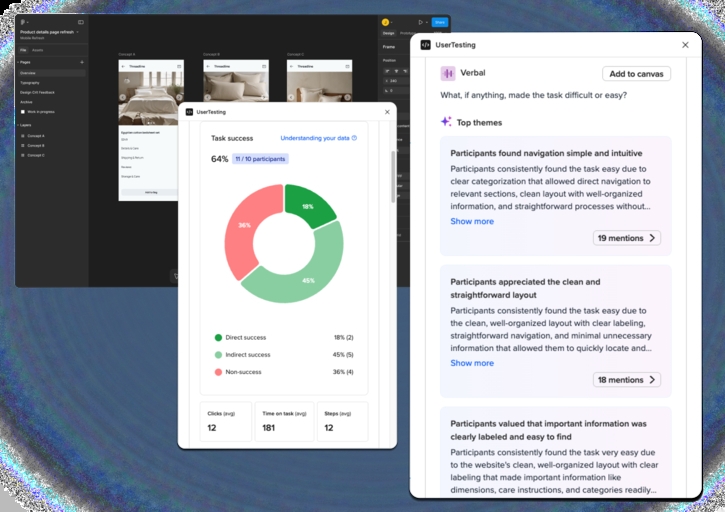Viewport: 725px width, 512px height.
Task: Click the Concept C frame layer icon
Action: pyautogui.click(x=23, y=155)
